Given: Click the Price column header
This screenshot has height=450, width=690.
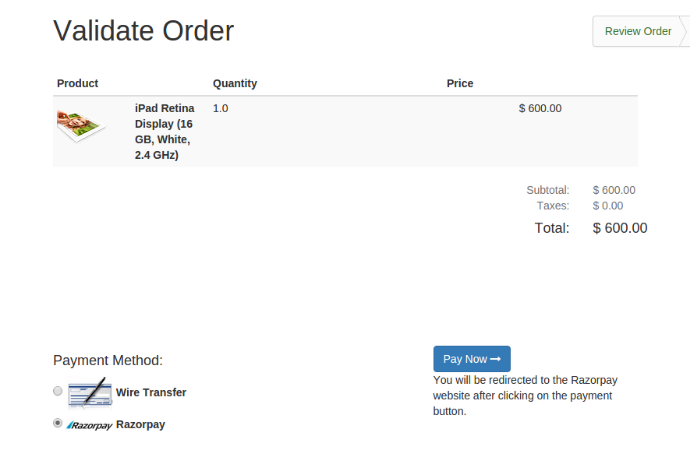Looking at the screenshot, I should (x=460, y=83).
